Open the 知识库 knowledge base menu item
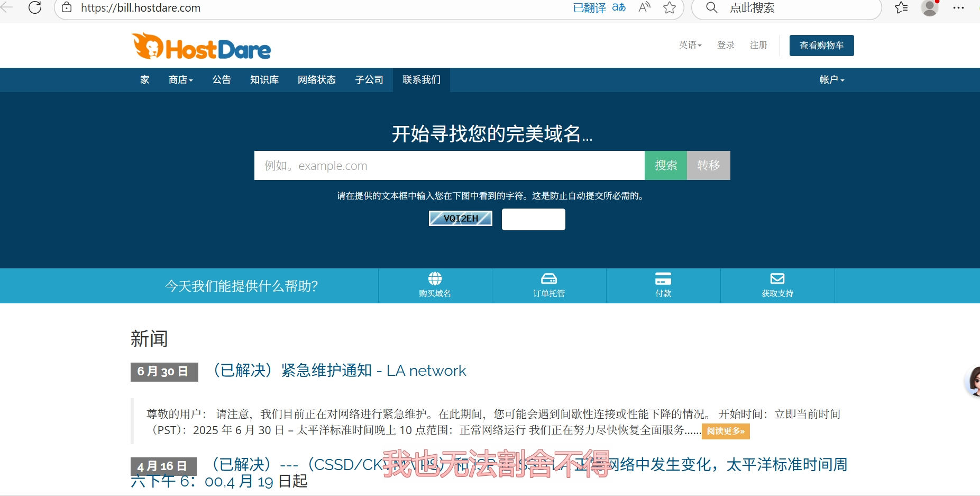Screen dimensions: 980x496 coord(264,80)
